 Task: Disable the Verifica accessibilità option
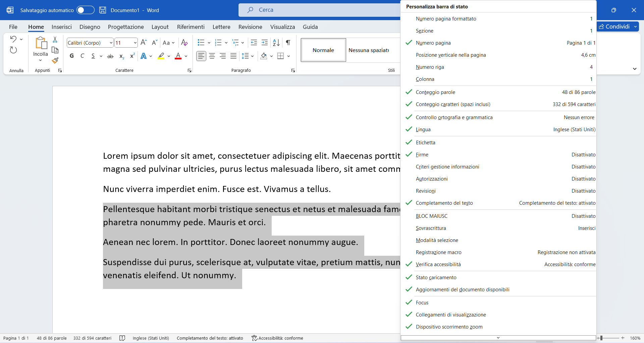[438, 264]
